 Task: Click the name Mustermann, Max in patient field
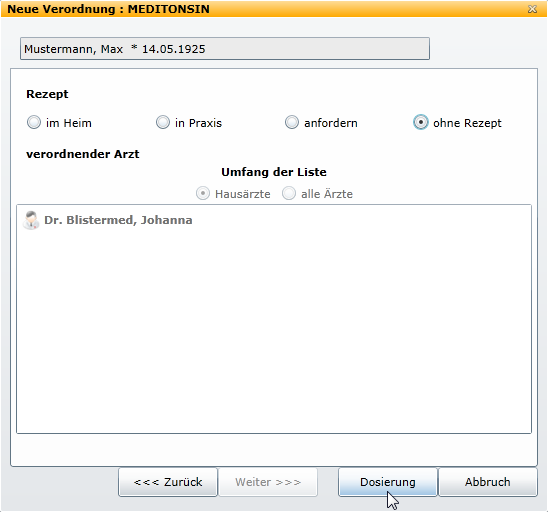(73, 49)
